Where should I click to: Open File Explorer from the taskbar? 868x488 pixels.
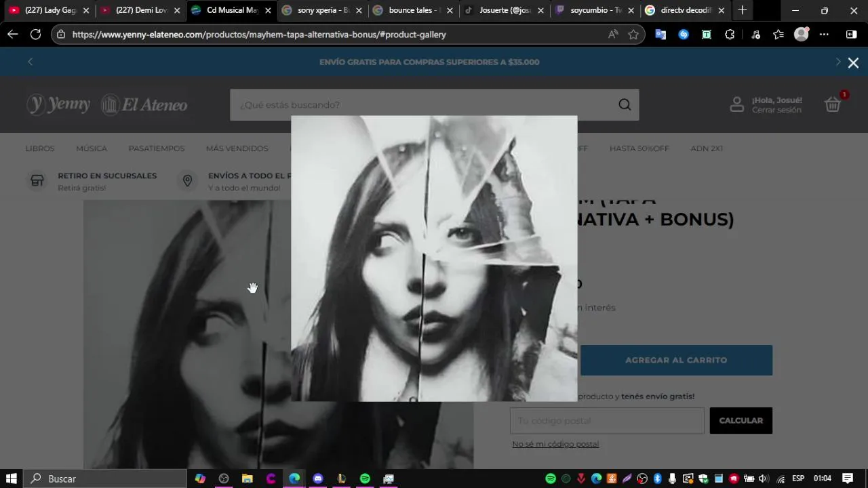(248, 479)
